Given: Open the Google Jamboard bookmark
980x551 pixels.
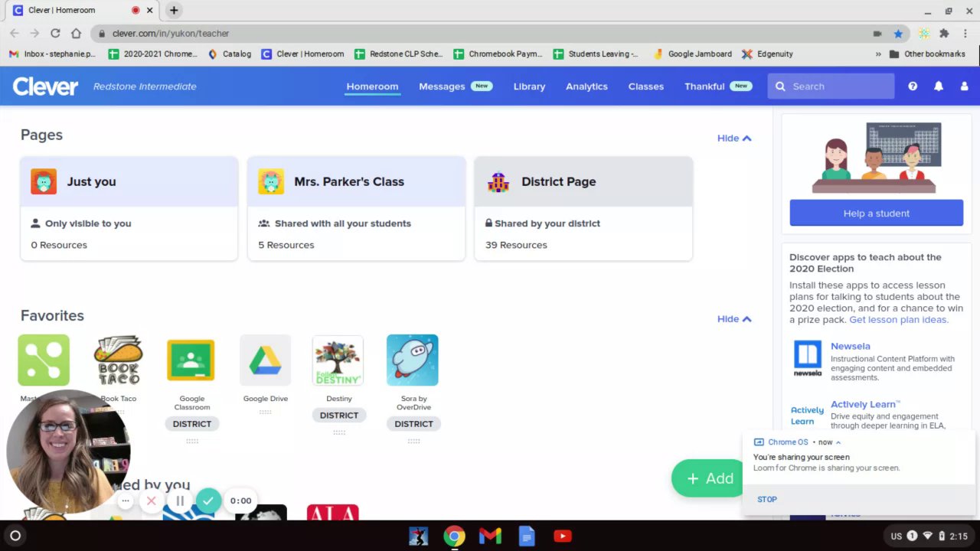Looking at the screenshot, I should (692, 54).
